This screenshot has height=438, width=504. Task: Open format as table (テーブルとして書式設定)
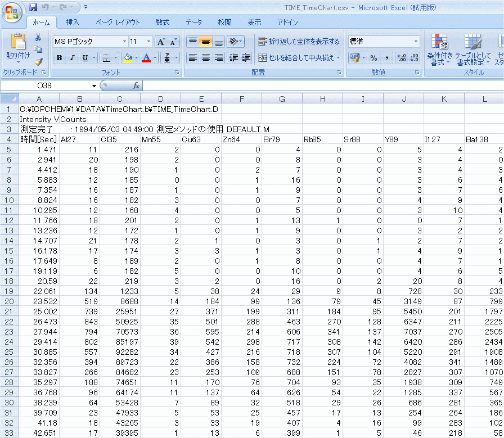(x=473, y=50)
